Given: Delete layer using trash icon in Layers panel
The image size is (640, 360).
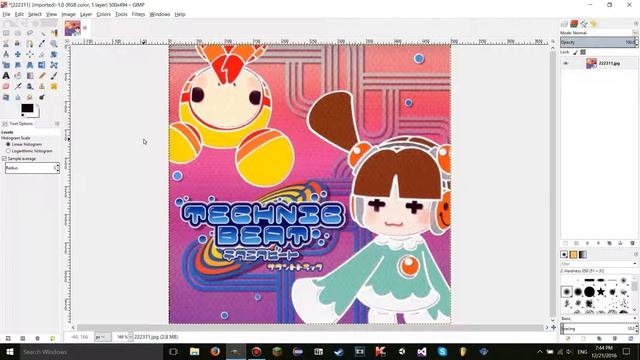Looking at the screenshot, I should point(632,243).
